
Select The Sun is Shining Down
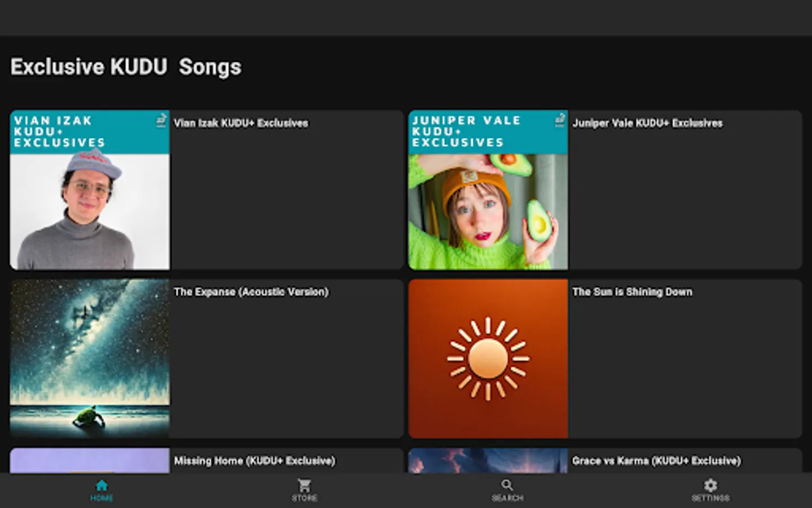tap(632, 292)
